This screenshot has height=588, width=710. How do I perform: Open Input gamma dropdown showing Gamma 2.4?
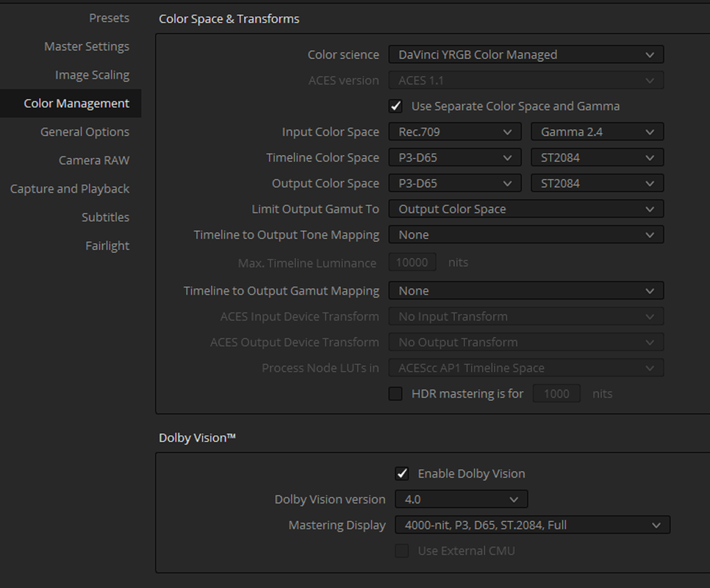pos(598,132)
